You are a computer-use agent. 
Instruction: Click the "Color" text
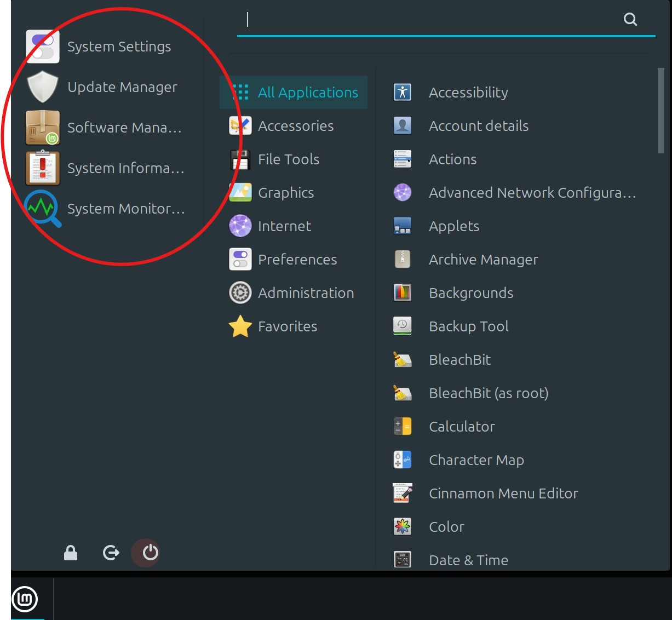446,527
